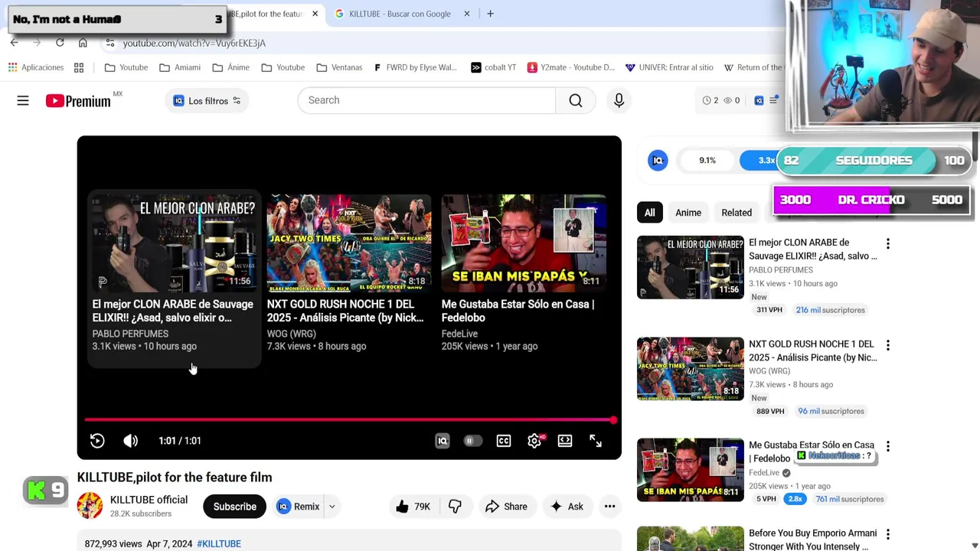Open the cobalt YT bookmark

pos(493,67)
